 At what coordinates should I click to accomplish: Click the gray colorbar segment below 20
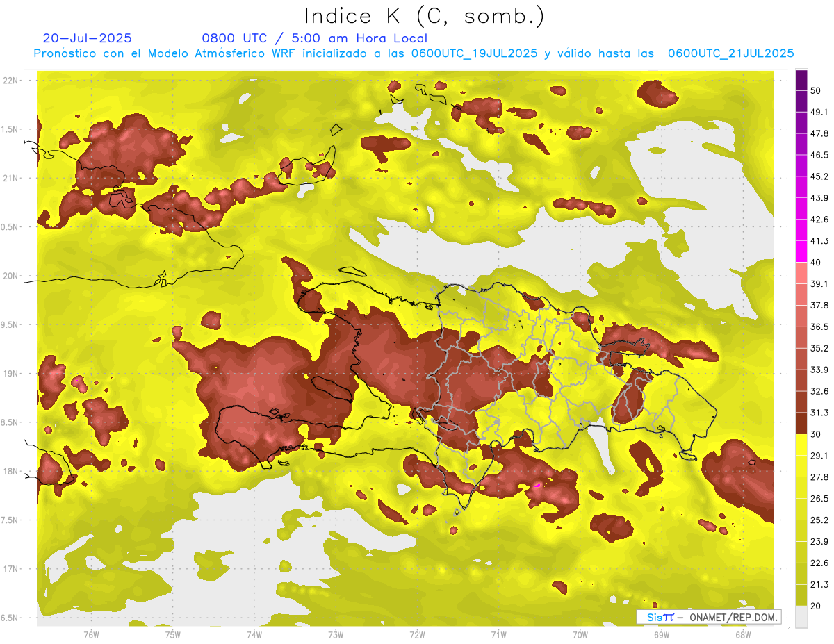point(801,617)
